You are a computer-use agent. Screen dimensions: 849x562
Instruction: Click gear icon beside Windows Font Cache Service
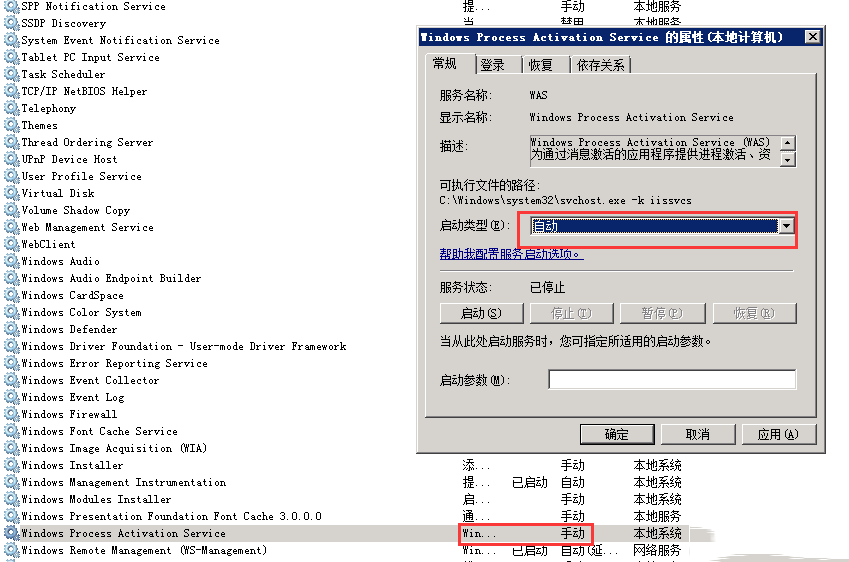pyautogui.click(x=11, y=430)
